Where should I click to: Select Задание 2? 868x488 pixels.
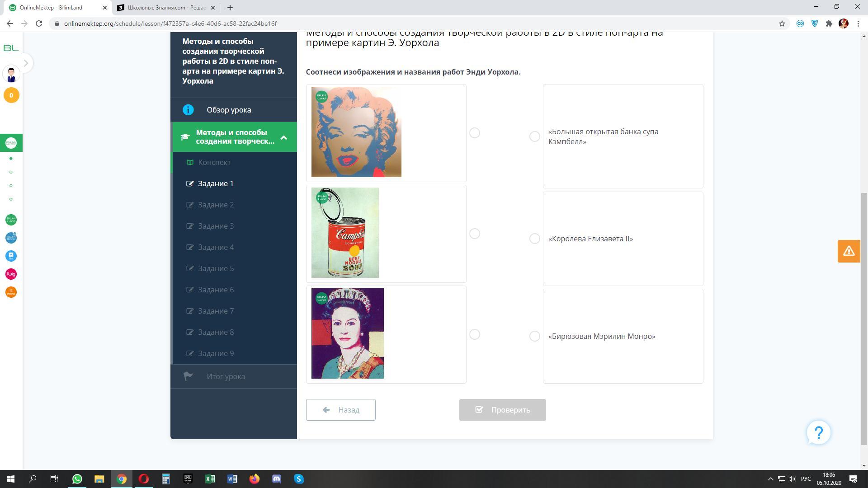pos(216,205)
